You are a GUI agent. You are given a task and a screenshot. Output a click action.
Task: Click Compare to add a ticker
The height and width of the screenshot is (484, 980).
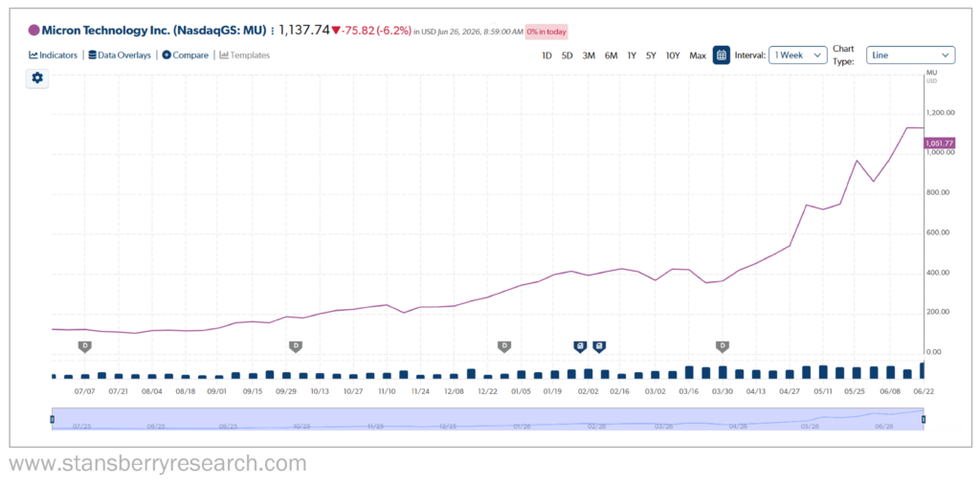(186, 55)
